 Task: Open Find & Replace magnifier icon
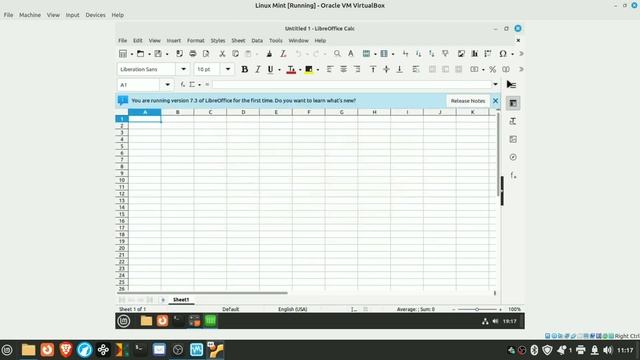coord(337,53)
